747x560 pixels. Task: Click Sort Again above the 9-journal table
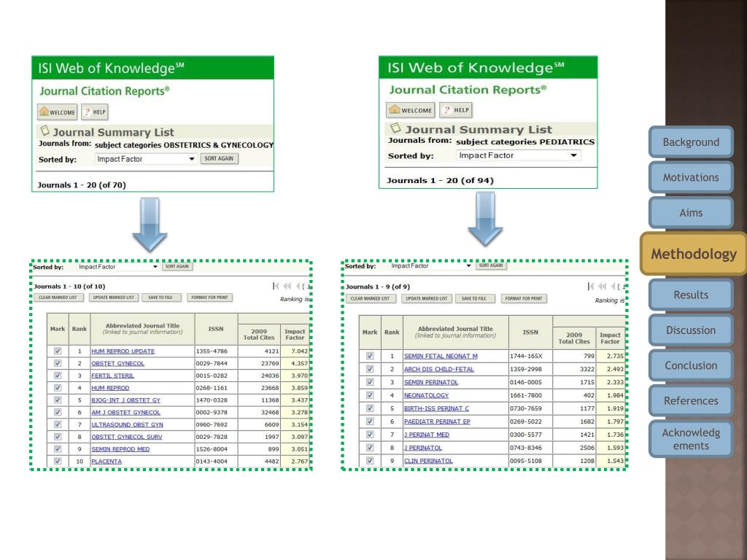pos(491,265)
